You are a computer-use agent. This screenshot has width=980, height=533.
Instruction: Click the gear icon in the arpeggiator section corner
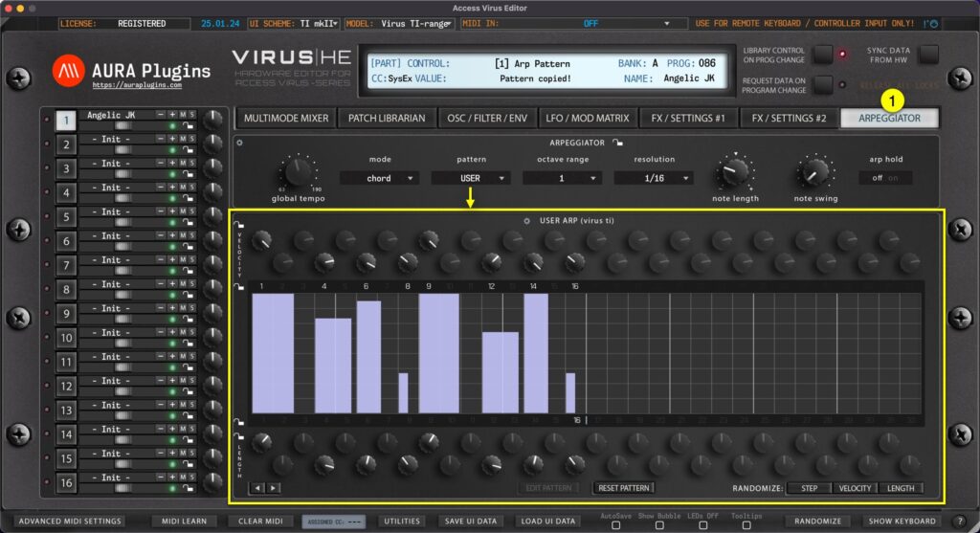click(239, 143)
